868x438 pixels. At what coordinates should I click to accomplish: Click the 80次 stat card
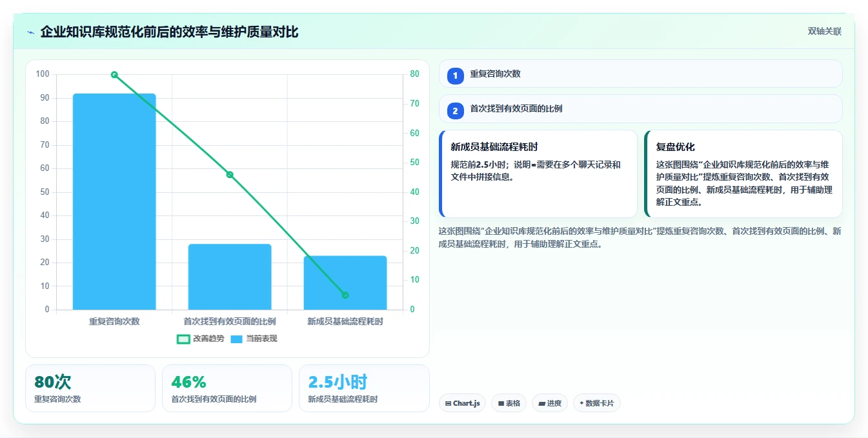(90, 388)
